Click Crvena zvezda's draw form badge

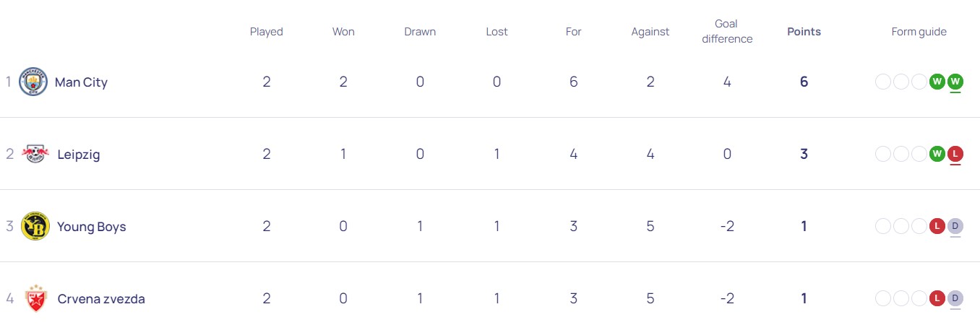click(x=955, y=298)
